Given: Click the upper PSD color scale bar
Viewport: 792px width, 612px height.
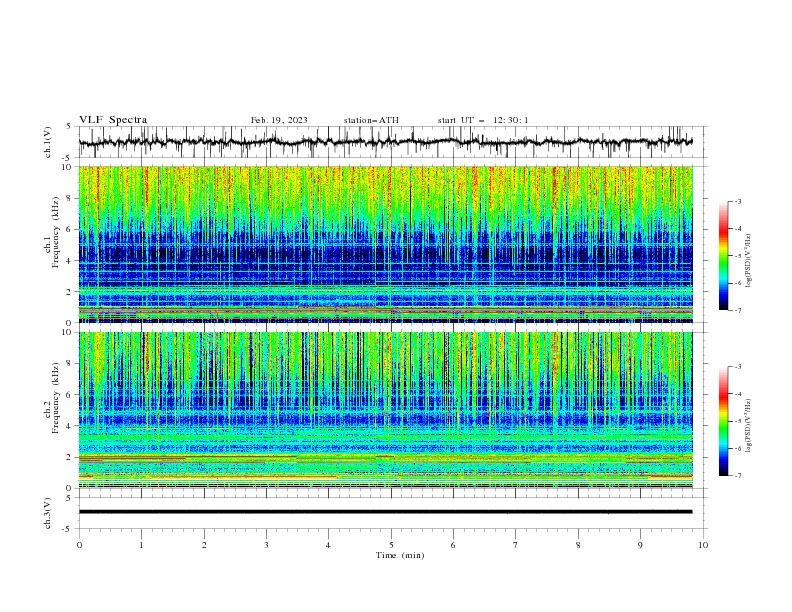Looking at the screenshot, I should tap(724, 256).
